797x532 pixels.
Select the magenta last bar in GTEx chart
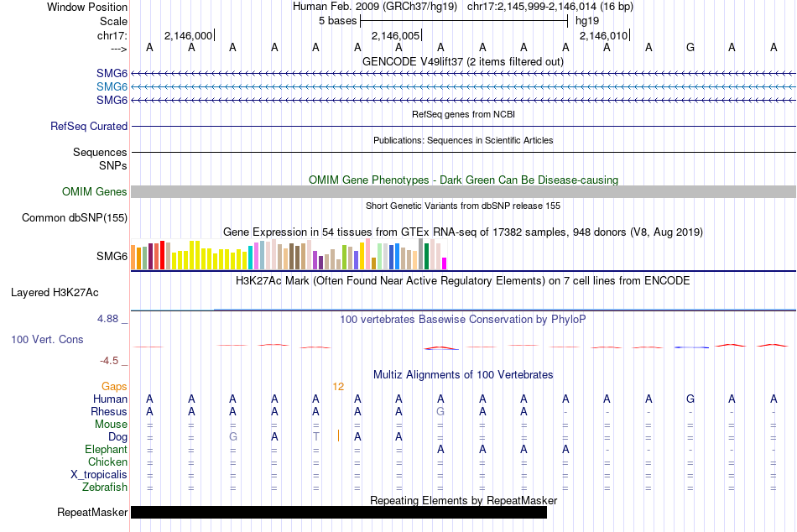444,263
